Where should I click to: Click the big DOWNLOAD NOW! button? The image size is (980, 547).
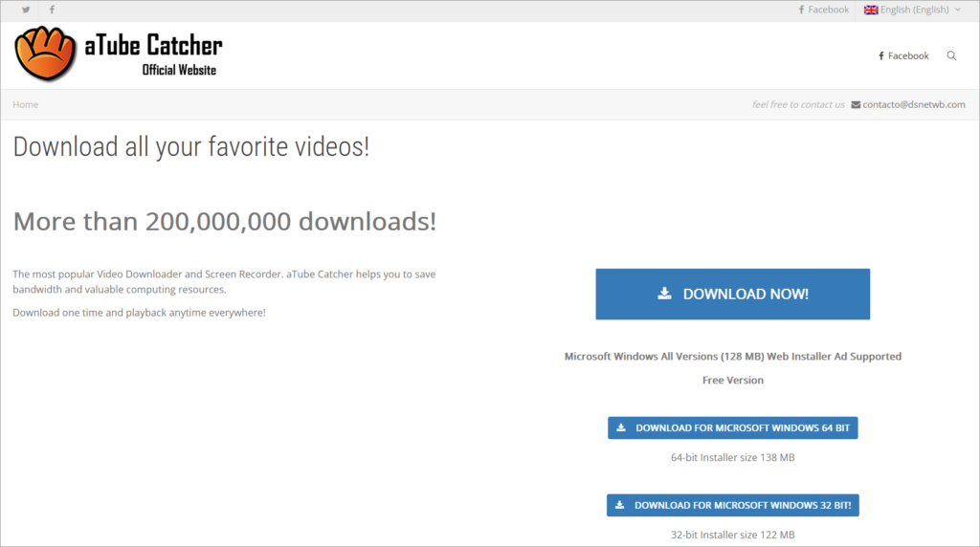(x=732, y=295)
